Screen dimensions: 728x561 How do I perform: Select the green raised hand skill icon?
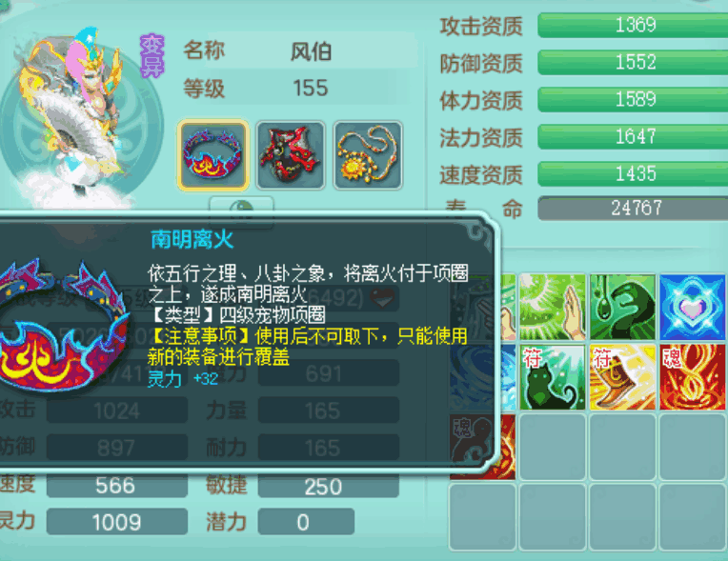(552, 307)
